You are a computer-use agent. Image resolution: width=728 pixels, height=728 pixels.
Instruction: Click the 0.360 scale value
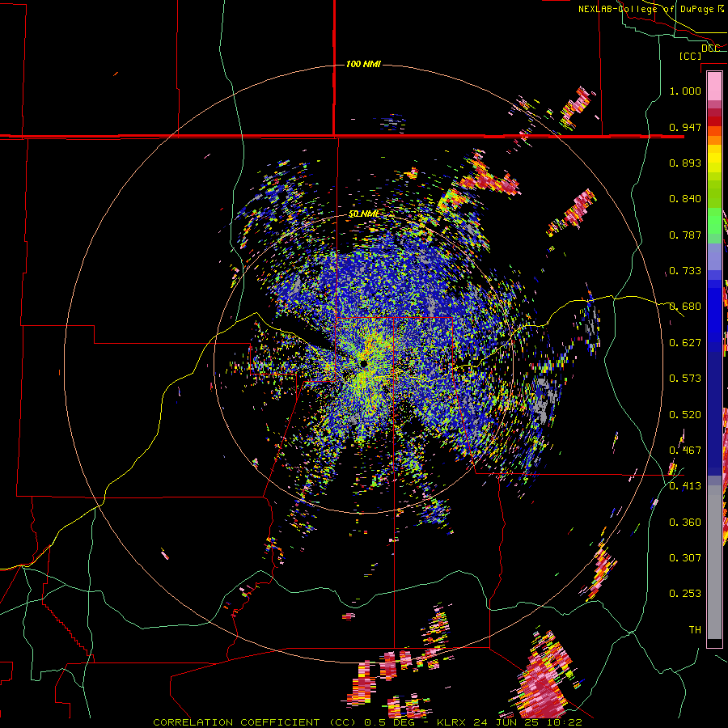coord(685,523)
